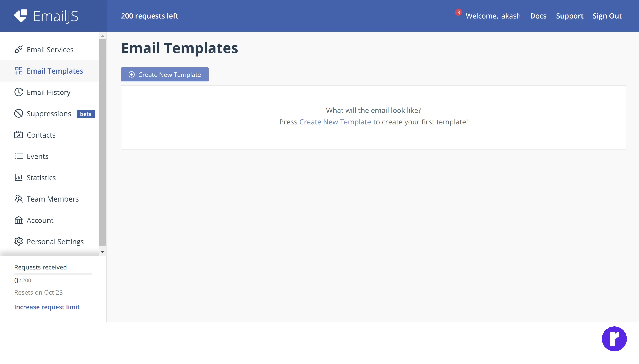
Task: Click the Requests received label
Action: click(41, 267)
